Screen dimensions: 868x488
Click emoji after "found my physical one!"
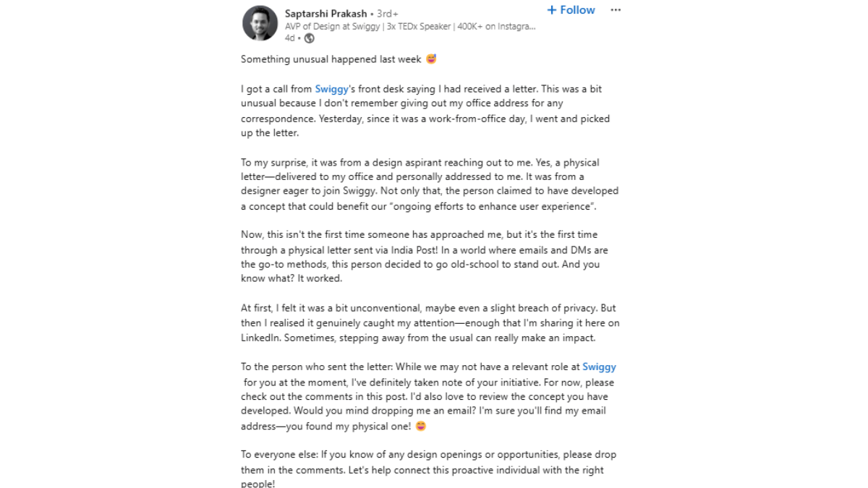[x=420, y=426]
